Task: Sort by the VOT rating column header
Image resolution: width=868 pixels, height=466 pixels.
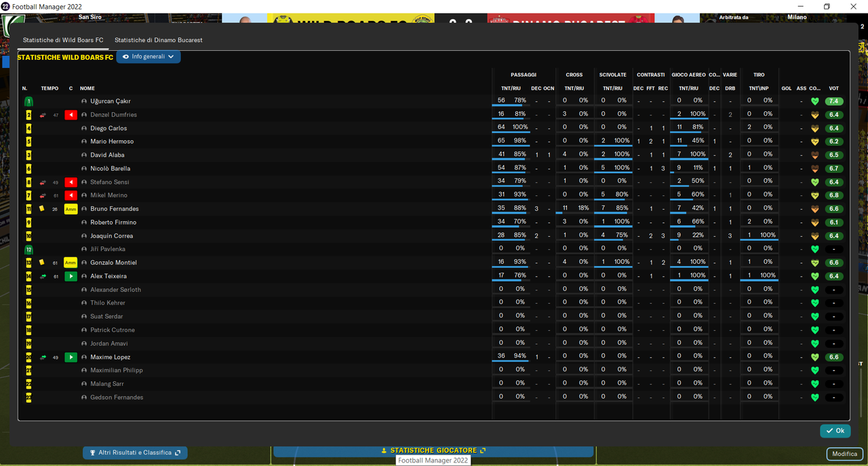Action: coord(834,88)
